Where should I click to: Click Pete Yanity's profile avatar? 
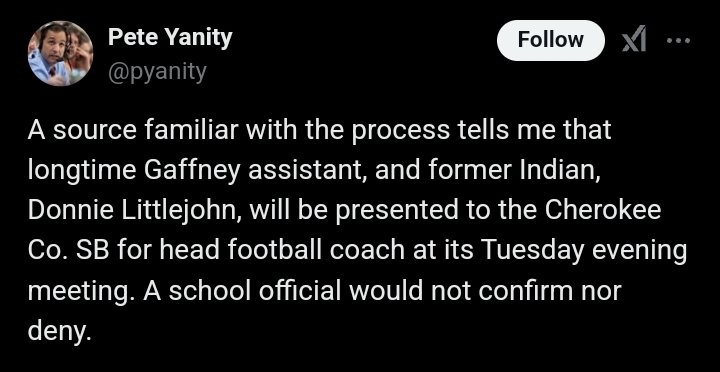[x=60, y=53]
